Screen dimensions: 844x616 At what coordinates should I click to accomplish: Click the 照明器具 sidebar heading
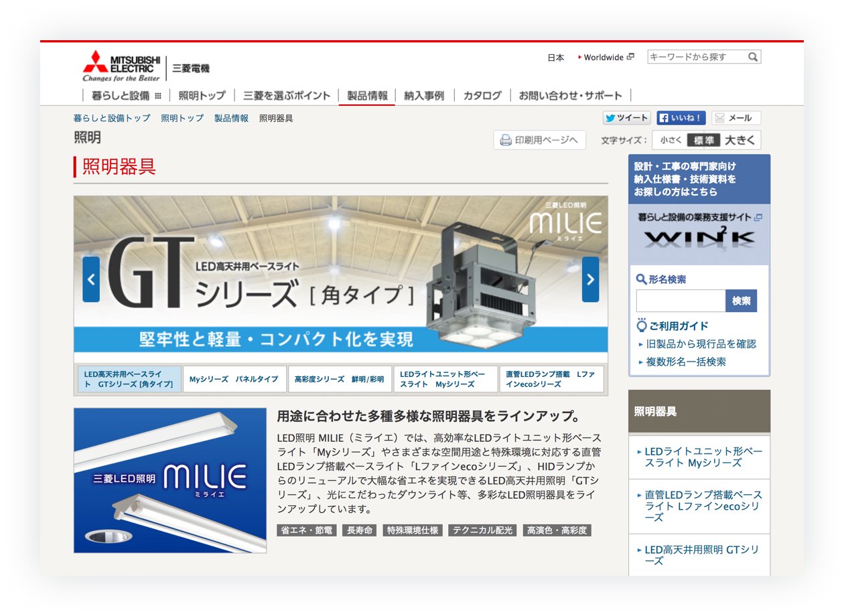(699, 411)
